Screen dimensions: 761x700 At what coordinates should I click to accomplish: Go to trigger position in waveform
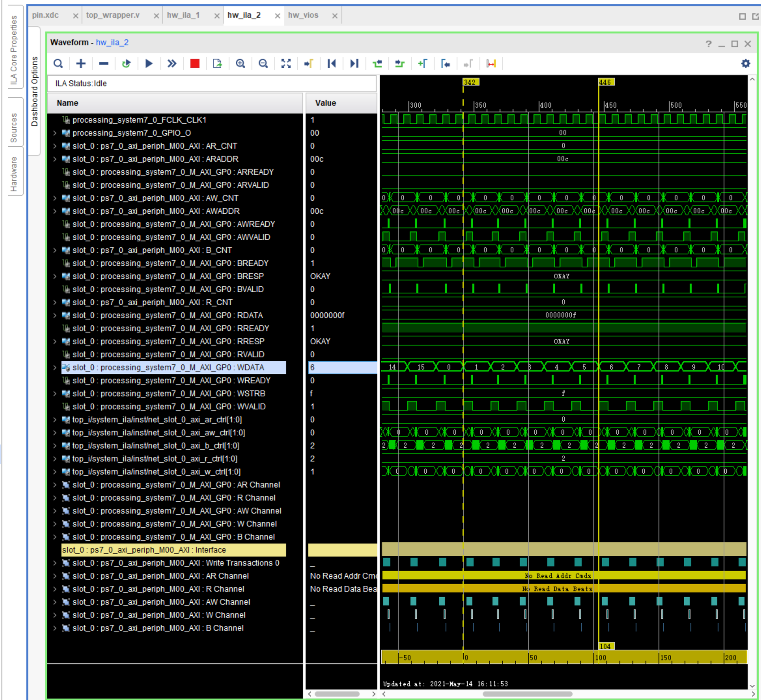pos(308,63)
